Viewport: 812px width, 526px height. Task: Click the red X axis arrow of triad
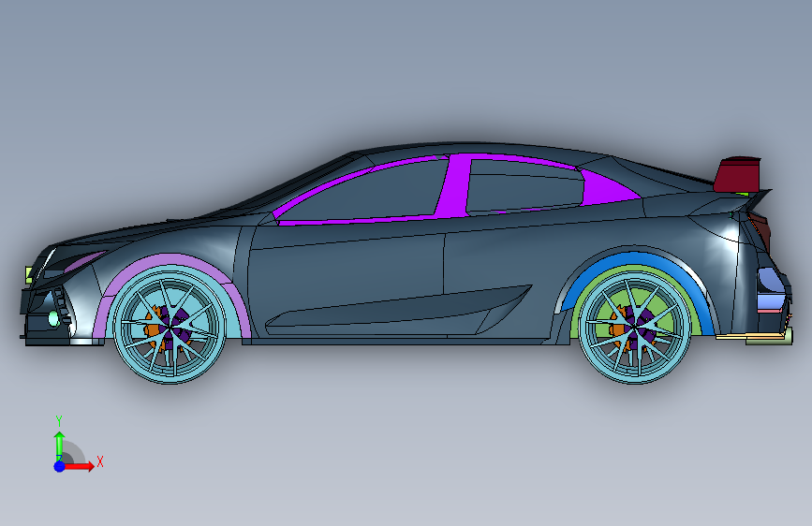(81, 466)
